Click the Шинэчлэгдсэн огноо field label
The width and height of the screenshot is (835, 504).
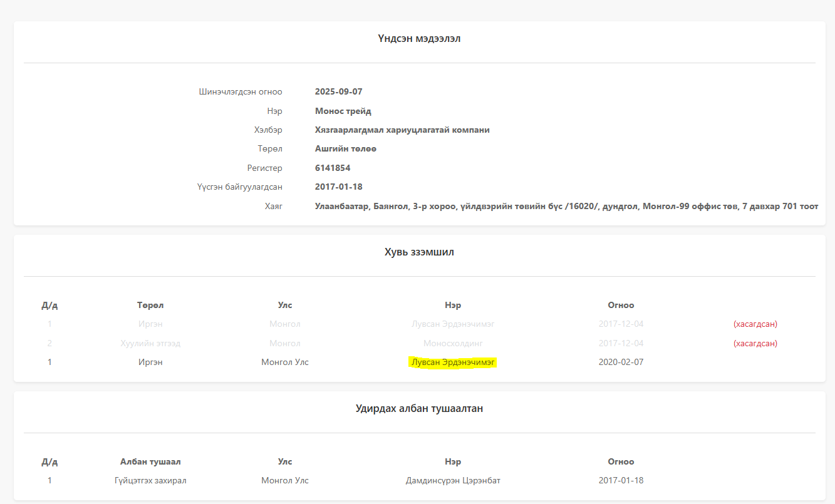coord(240,91)
